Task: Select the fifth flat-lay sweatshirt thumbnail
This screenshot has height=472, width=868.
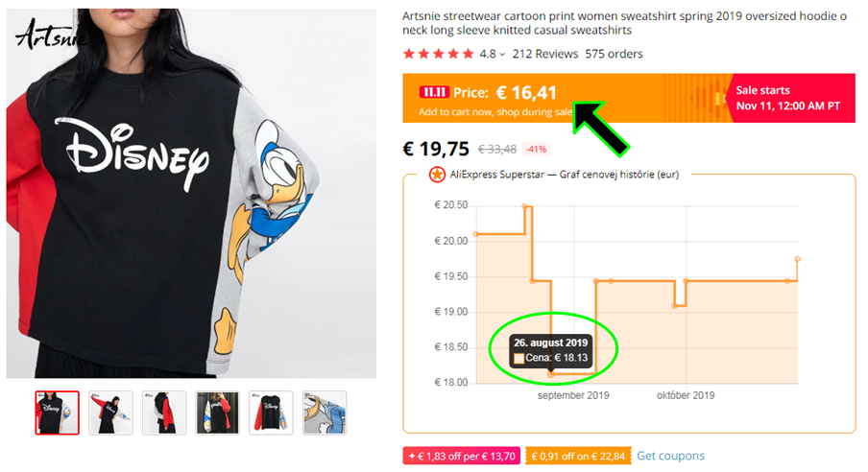Action: click(271, 413)
